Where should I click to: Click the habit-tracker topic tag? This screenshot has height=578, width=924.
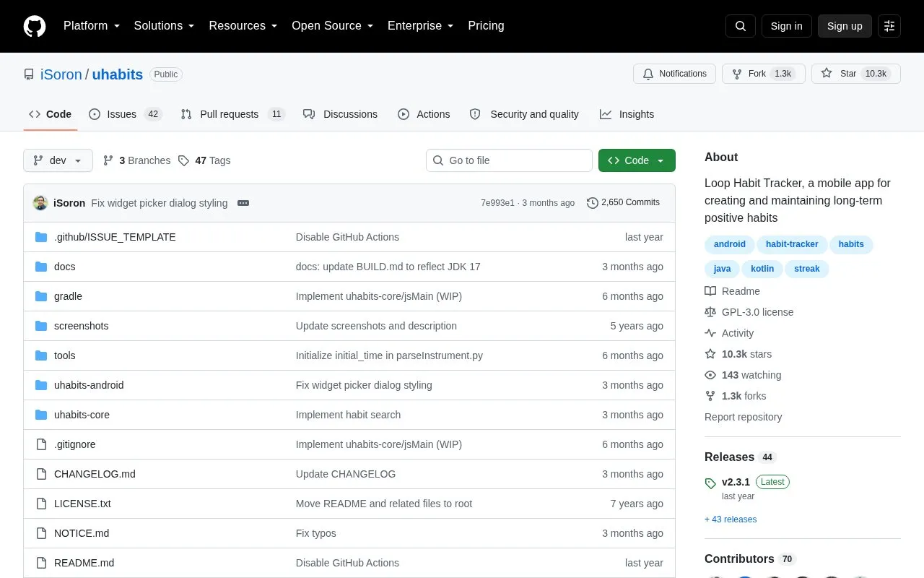pos(792,244)
